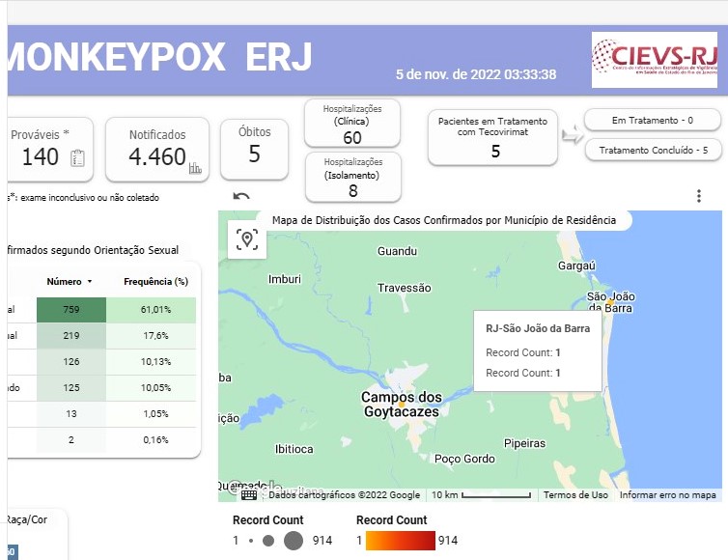Select the Óbitos 5 scorecard
728x560 pixels.
(x=255, y=149)
